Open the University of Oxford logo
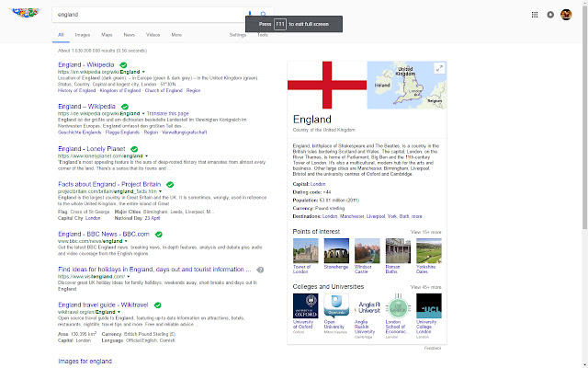This screenshot has height=368, width=588. pyautogui.click(x=305, y=305)
